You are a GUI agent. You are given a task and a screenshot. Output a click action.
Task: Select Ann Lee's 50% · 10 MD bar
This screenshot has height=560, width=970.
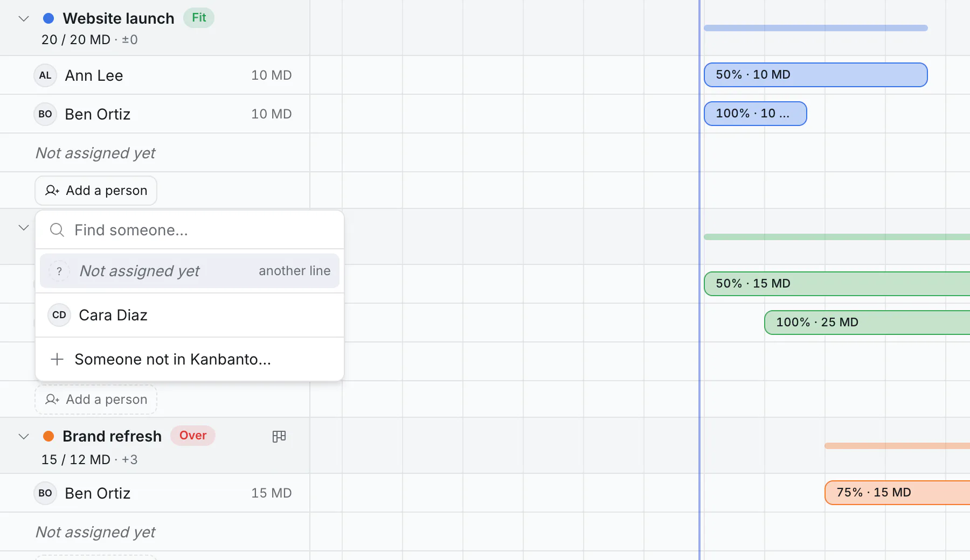point(816,75)
